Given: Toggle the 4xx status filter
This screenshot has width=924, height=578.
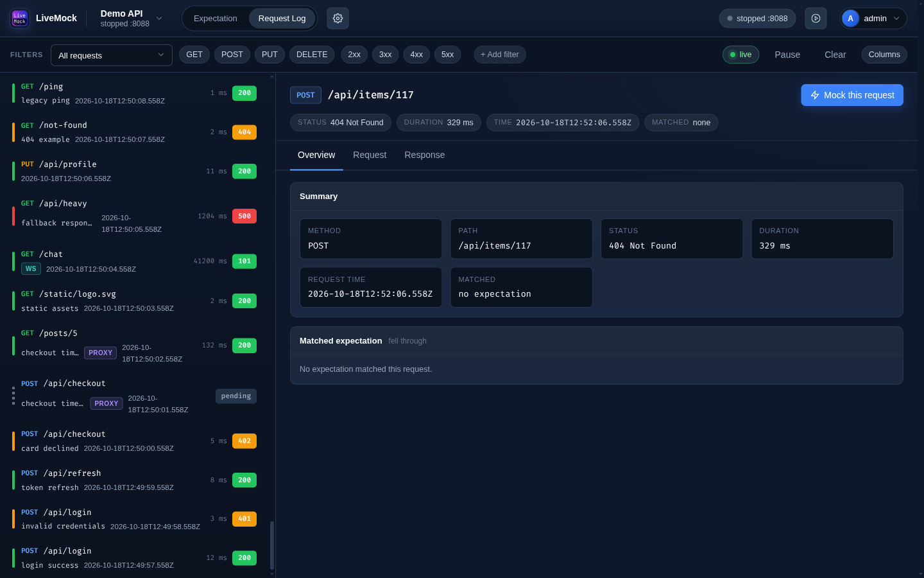Looking at the screenshot, I should 416,55.
